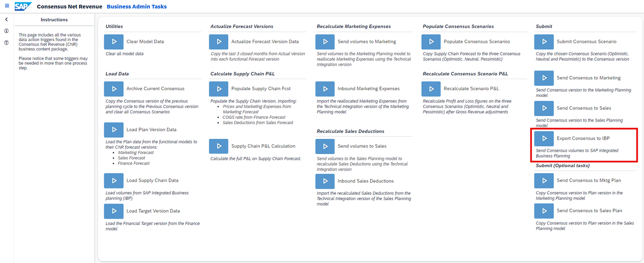644x263 pixels.
Task: Run Send volumes to Sales play button
Action: coord(325,146)
